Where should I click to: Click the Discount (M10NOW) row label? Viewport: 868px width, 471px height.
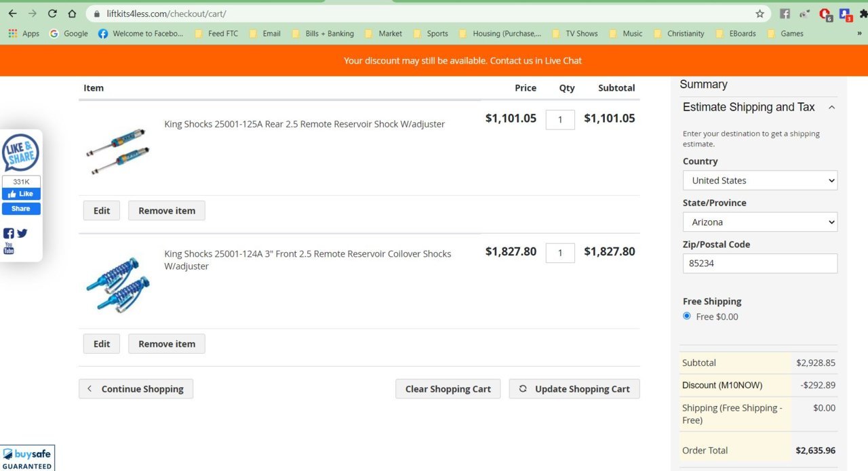[x=722, y=385]
